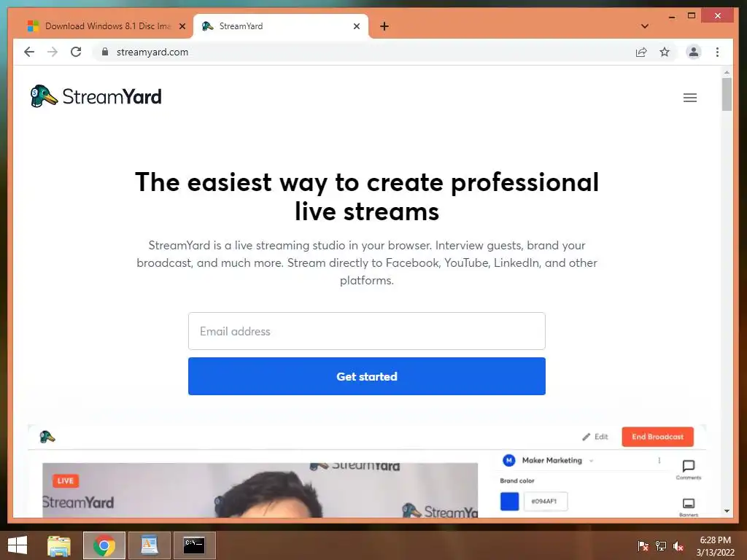Bookmark this page with star icon
Image resolution: width=747 pixels, height=560 pixels.
665,52
